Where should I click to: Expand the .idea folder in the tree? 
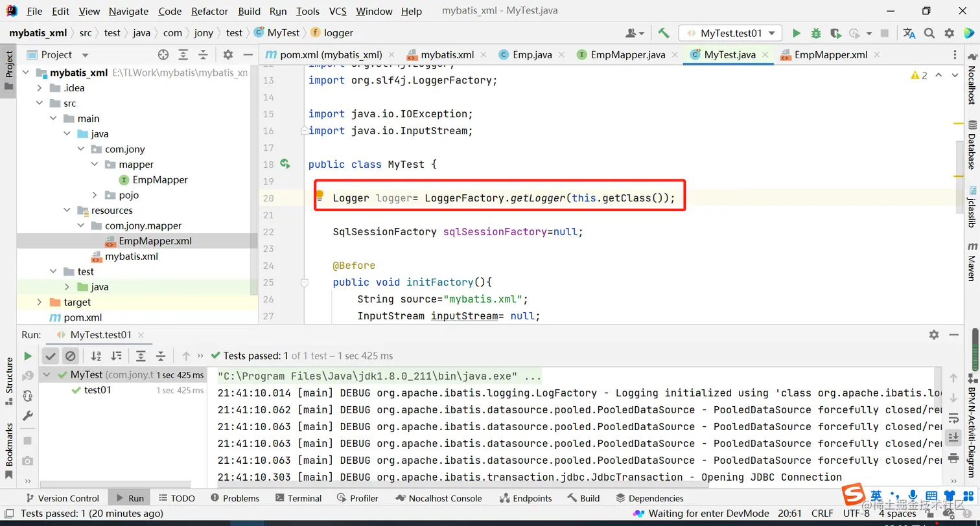coord(40,88)
